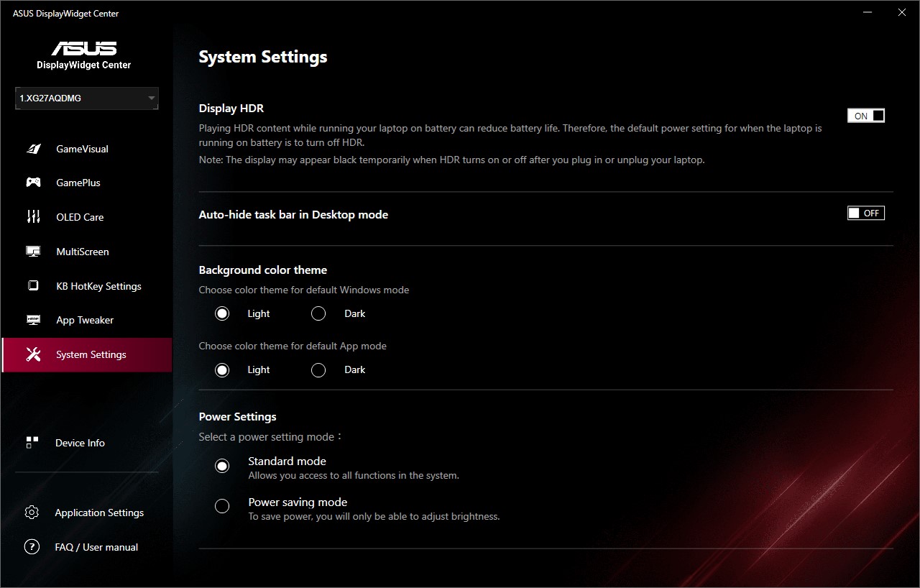Viewport: 920px width, 588px height.
Task: Open the MultiScreen monitor icon
Action: [x=33, y=252]
